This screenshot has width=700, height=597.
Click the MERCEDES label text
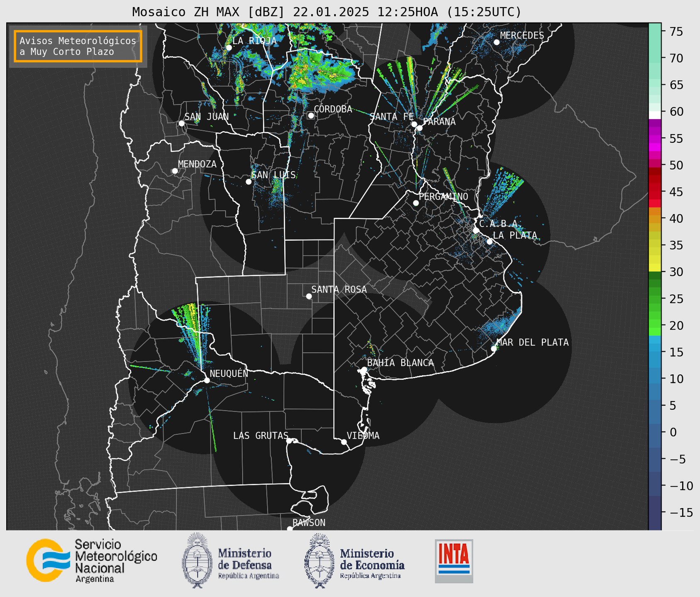click(522, 36)
